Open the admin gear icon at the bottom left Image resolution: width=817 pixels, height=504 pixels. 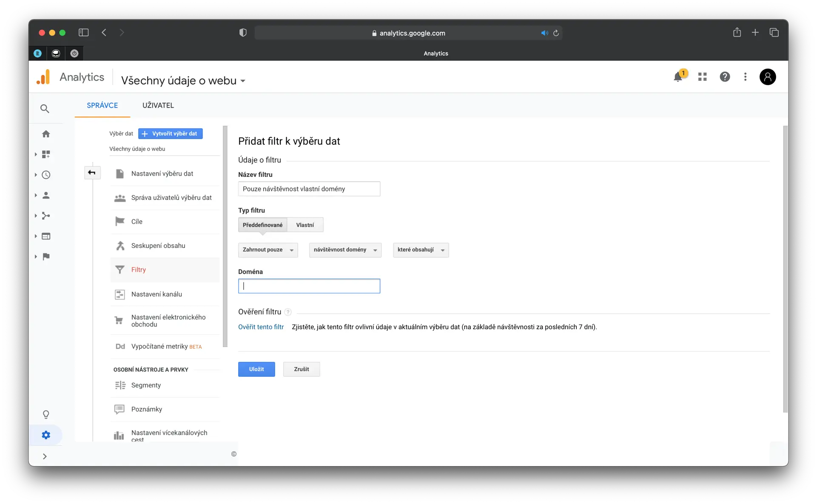(x=46, y=435)
